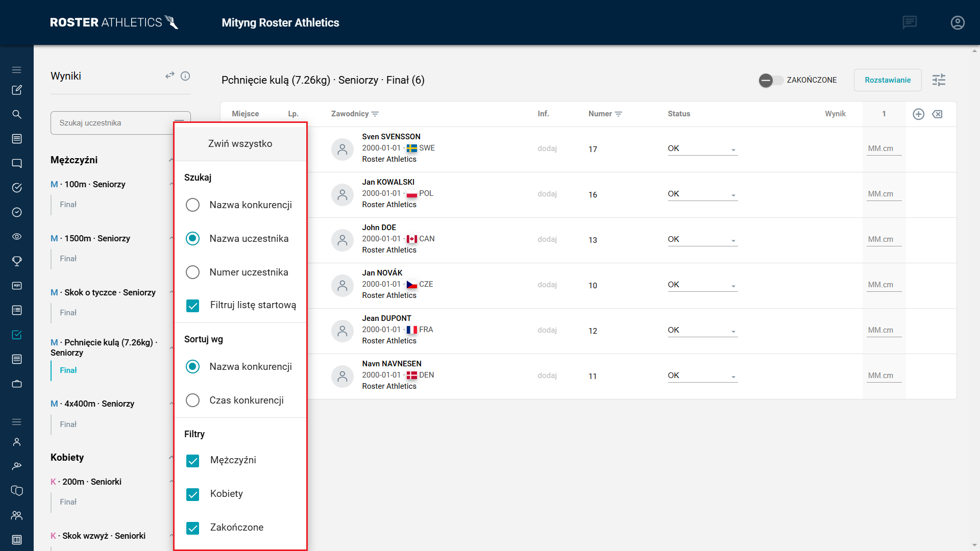This screenshot has width=980, height=551.
Task: Open the trophy icon in sidebar
Action: [x=17, y=261]
